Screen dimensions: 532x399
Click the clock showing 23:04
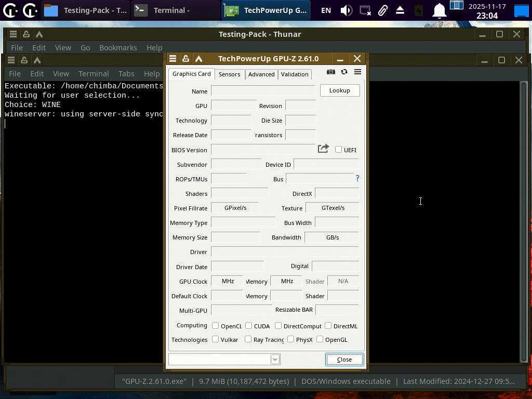click(487, 15)
